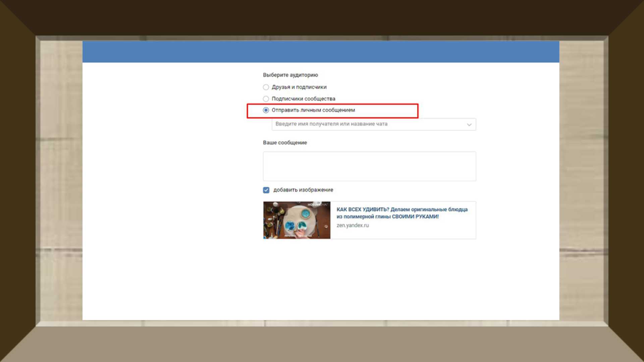The height and width of the screenshot is (362, 644).
Task: Select 'Отправить личным сообщением' radio circle
Action: pyautogui.click(x=266, y=110)
